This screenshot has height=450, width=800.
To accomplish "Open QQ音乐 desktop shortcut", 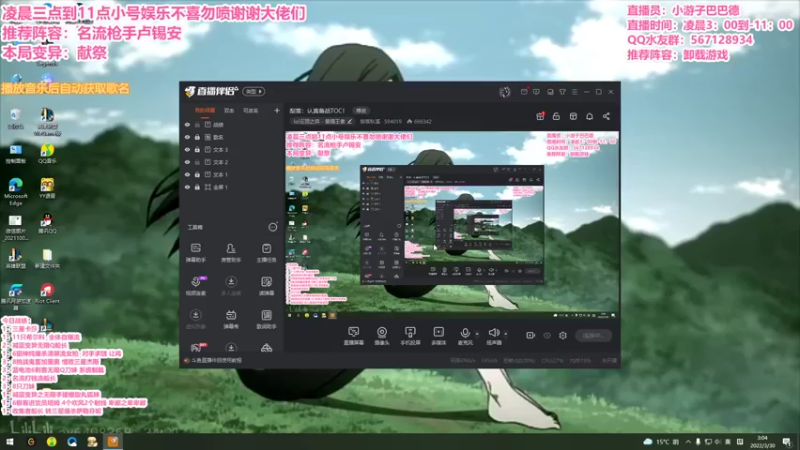I will (x=47, y=153).
